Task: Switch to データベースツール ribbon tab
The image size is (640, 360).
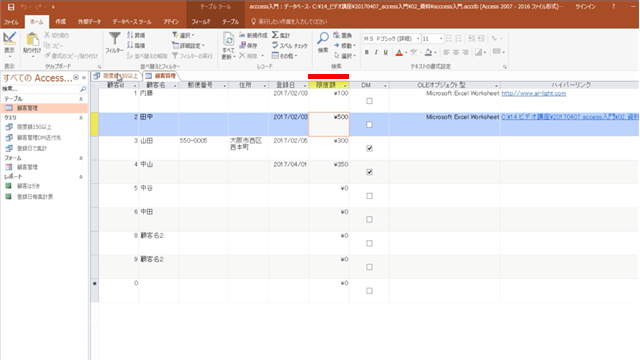Action: 132,22
